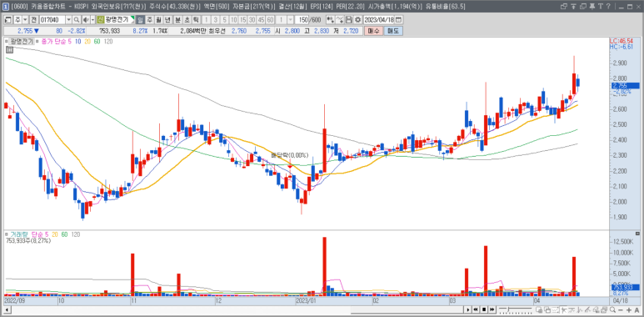Open the interval count dropdown arrow

[x=291, y=20]
